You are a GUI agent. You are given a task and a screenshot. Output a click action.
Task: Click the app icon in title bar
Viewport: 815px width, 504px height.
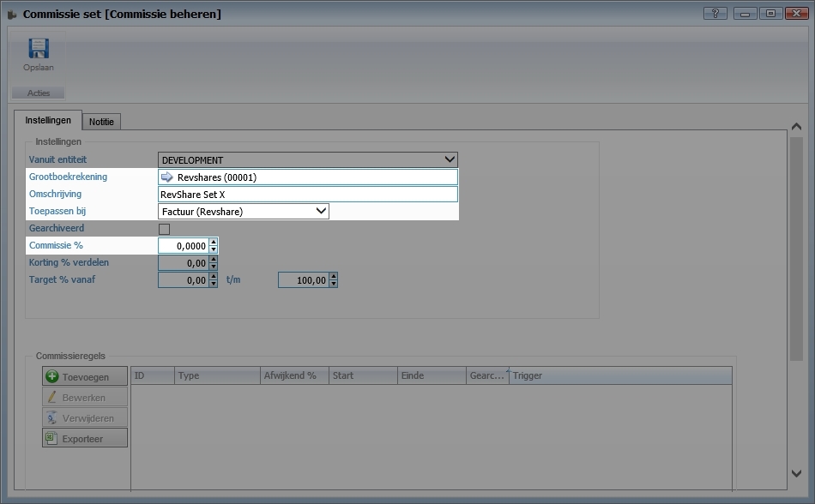pos(12,15)
